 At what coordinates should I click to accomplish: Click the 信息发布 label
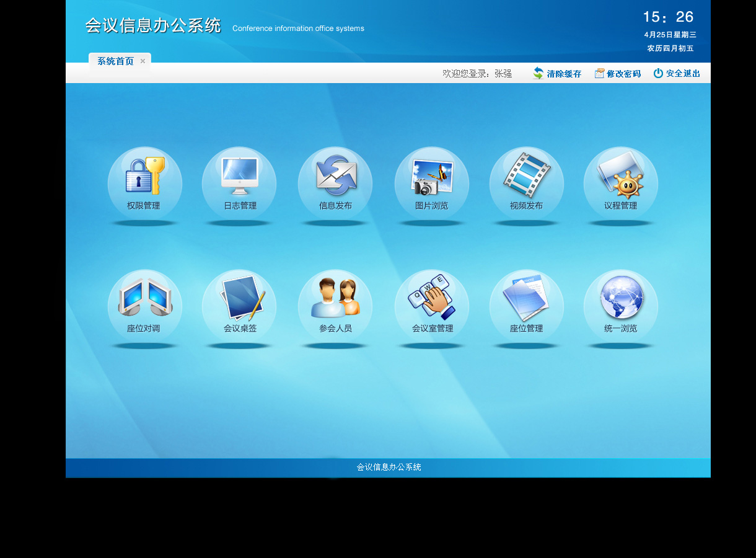pos(335,206)
